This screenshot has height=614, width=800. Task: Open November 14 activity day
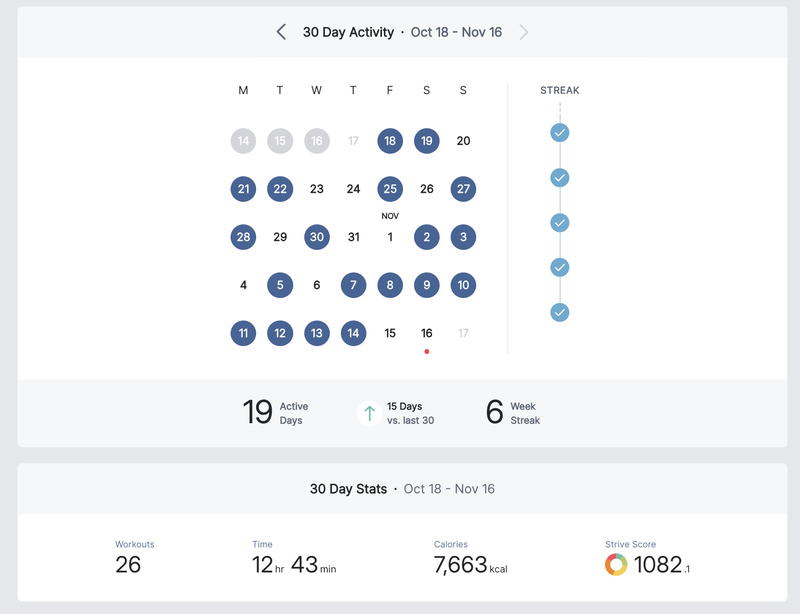point(353,333)
